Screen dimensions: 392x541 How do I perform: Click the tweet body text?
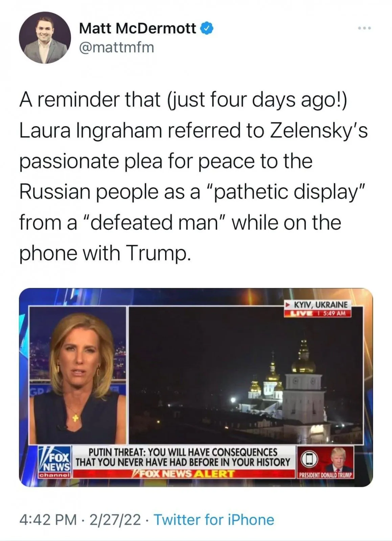pyautogui.click(x=193, y=176)
